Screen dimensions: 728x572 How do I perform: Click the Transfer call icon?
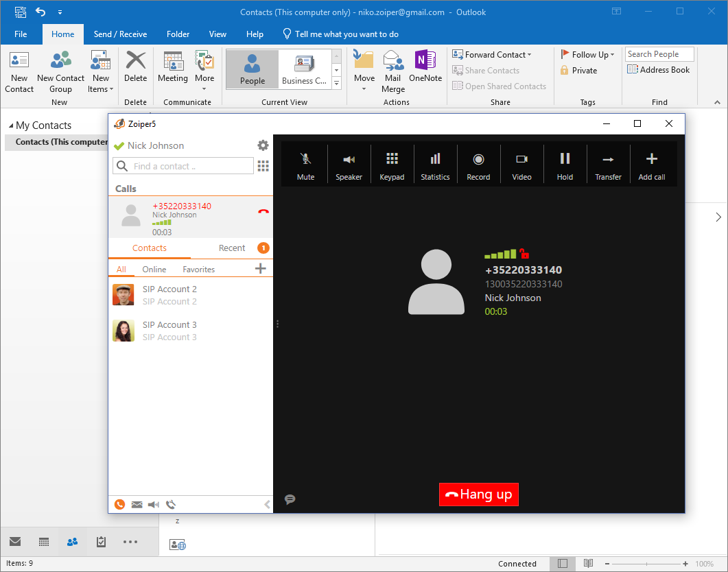pyautogui.click(x=608, y=165)
